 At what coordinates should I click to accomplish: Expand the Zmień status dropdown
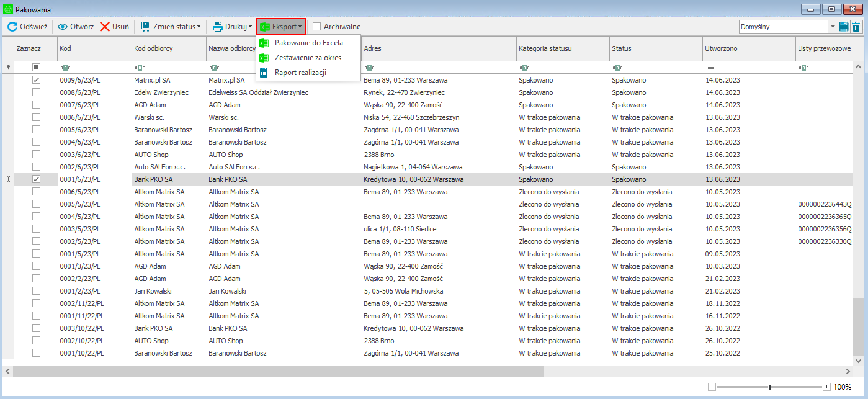tap(171, 27)
